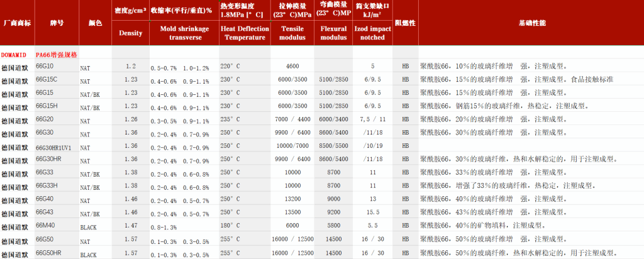Select the 牌号 column header

point(57,23)
